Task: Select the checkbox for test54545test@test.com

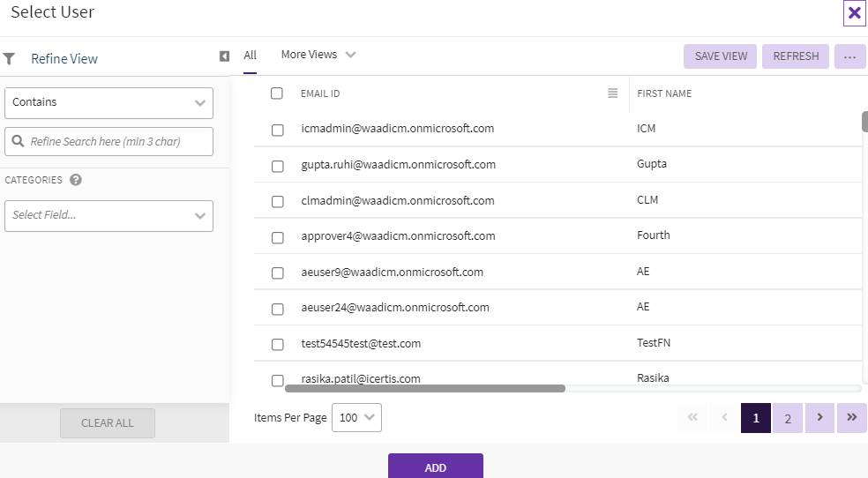Action: click(x=277, y=344)
